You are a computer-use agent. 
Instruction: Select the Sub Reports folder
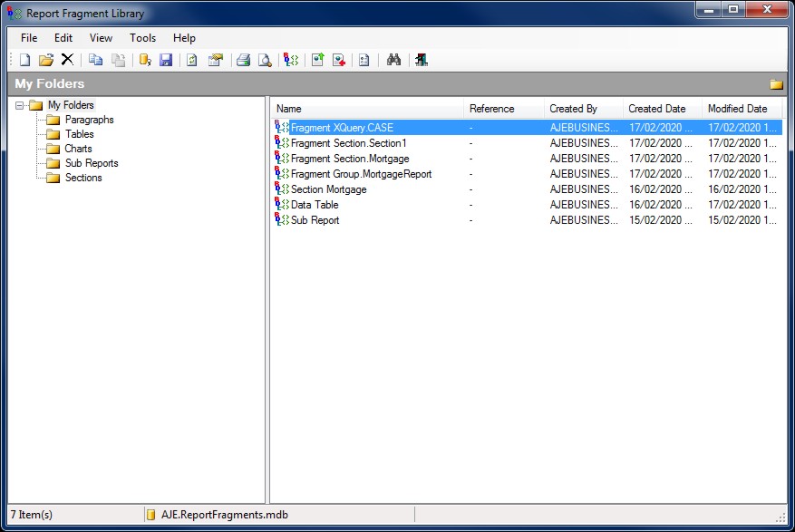point(91,163)
